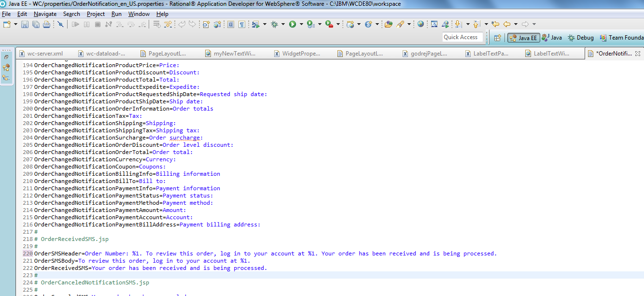Click the Save All icon
Image resolution: width=644 pixels, height=296 pixels.
point(36,24)
